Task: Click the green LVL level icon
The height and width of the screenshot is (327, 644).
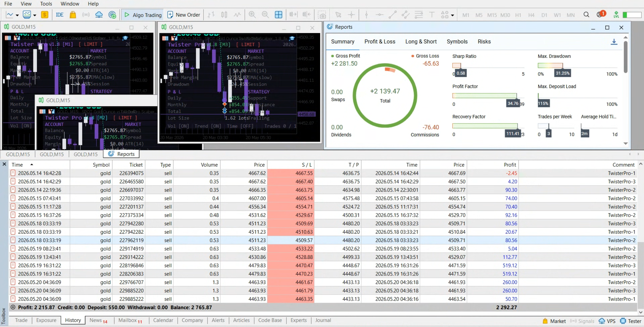Action: [616, 15]
